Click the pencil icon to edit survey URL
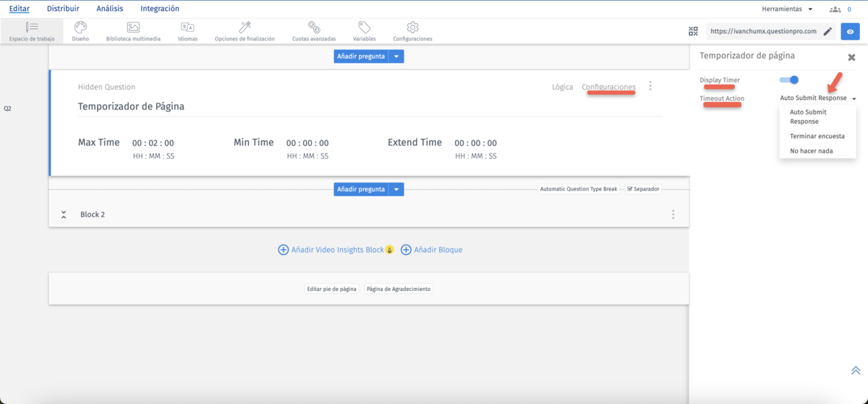Viewport: 868px width, 404px height. pos(827,31)
